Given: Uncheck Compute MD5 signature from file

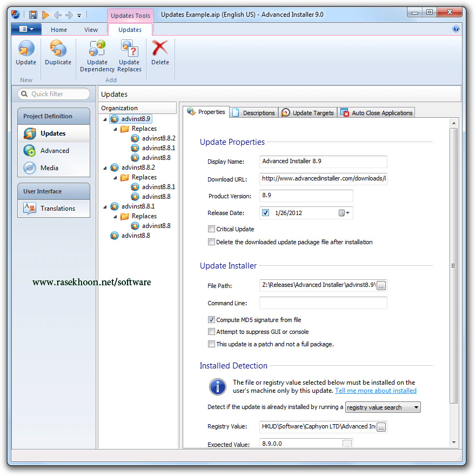Looking at the screenshot, I should click(211, 319).
